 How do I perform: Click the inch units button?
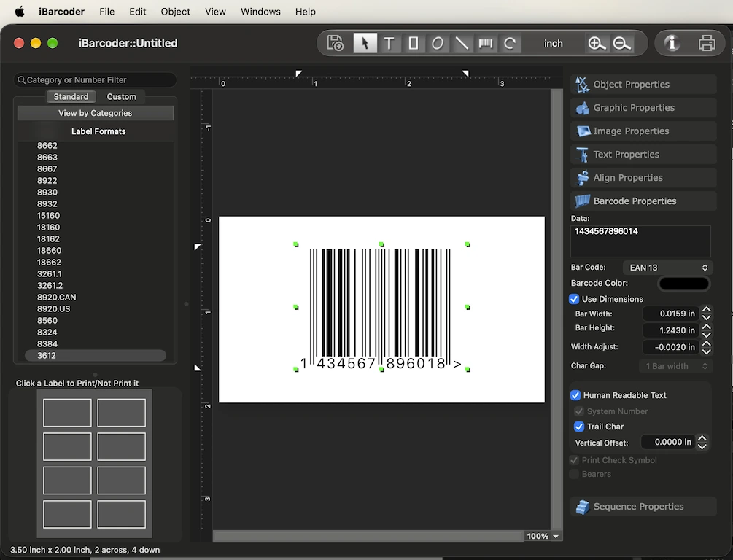coord(554,44)
